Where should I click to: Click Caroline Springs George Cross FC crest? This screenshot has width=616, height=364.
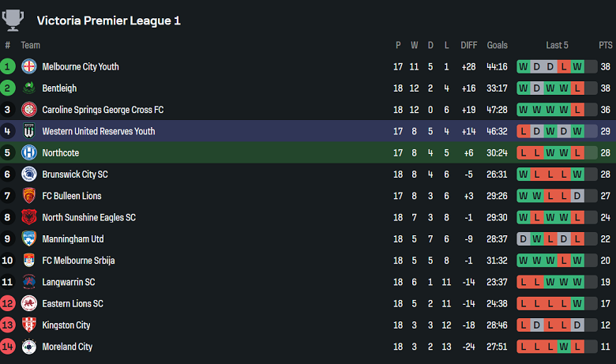29,110
